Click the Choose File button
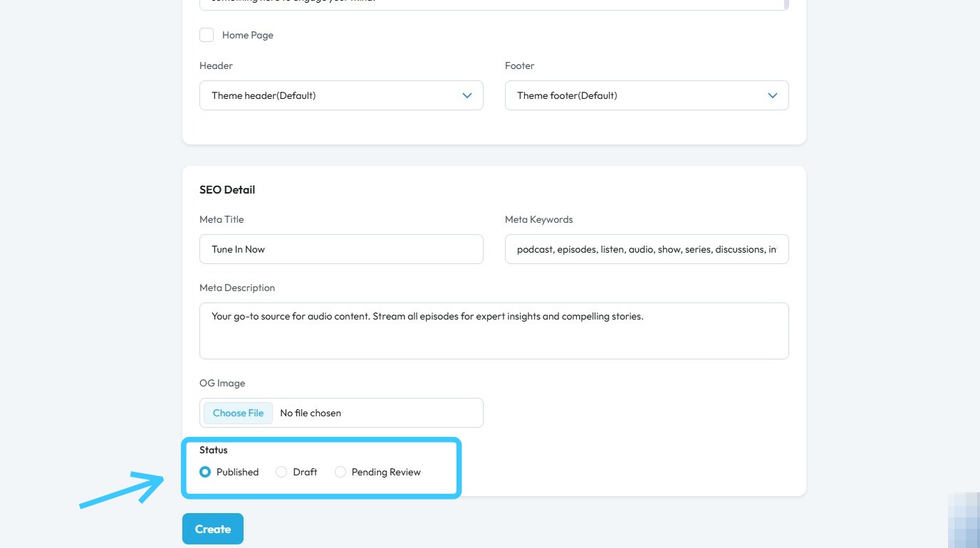The image size is (980, 548). pos(238,413)
